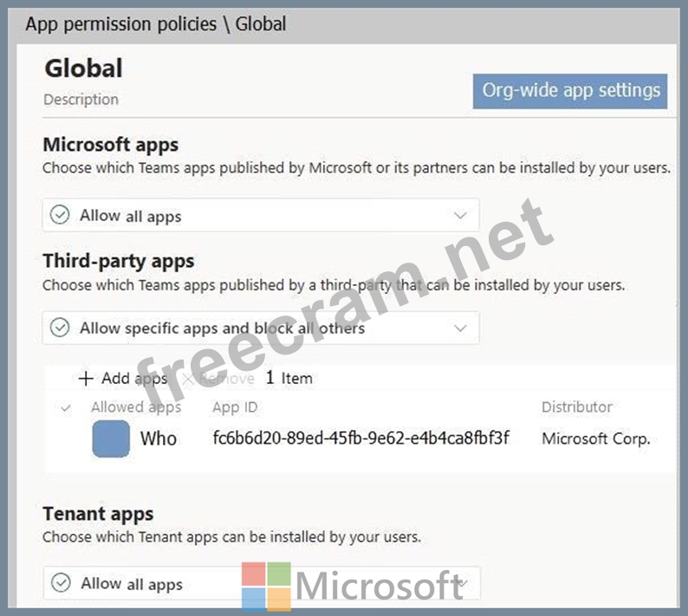Click the check-circle icon in Tenant apps dropdown
Screen dimensions: 688x616
[60, 583]
